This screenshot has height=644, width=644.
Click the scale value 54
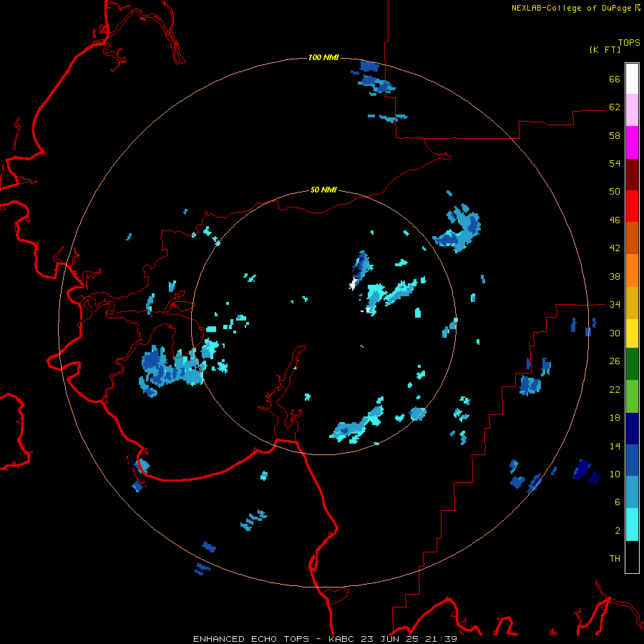point(615,163)
